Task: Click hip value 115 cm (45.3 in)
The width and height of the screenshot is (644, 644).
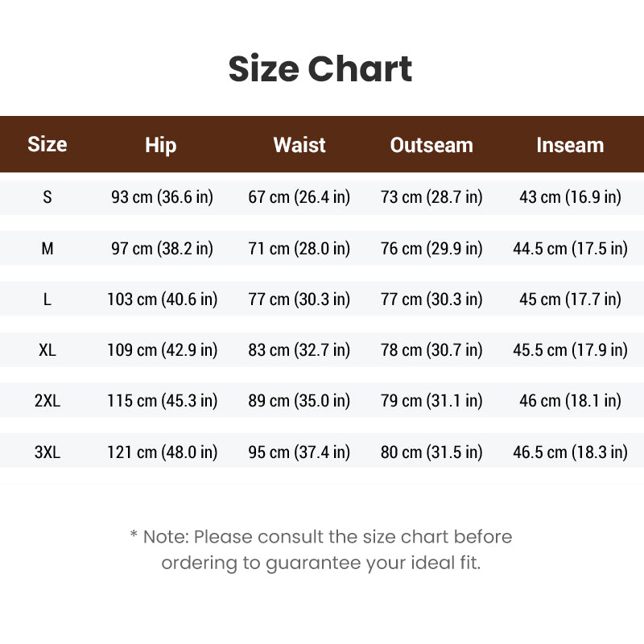Action: click(x=163, y=400)
